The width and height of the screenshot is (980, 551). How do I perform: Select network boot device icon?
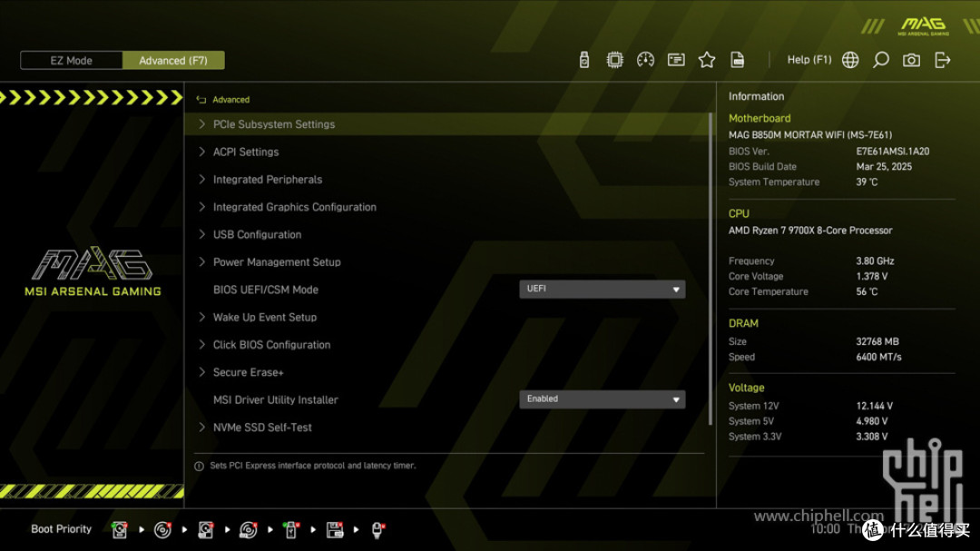click(377, 530)
